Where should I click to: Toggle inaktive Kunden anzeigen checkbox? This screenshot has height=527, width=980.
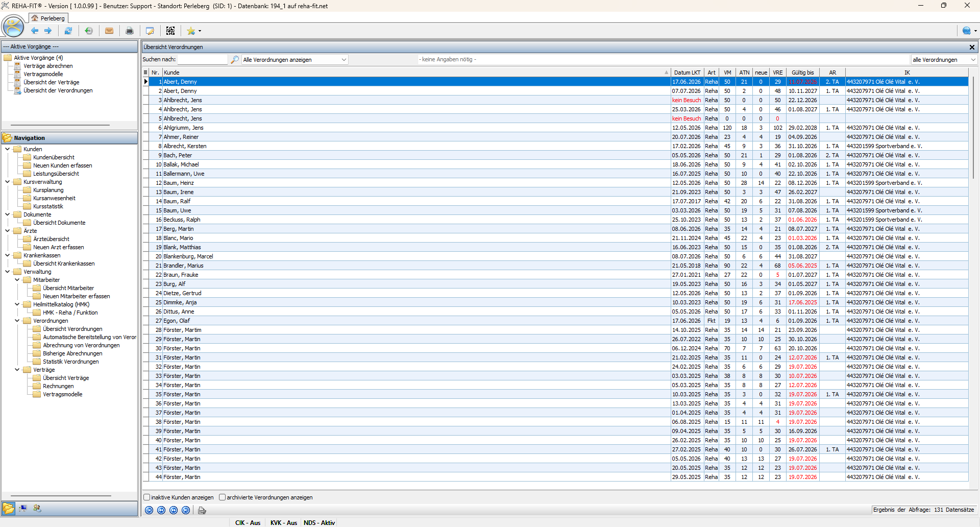pos(147,497)
